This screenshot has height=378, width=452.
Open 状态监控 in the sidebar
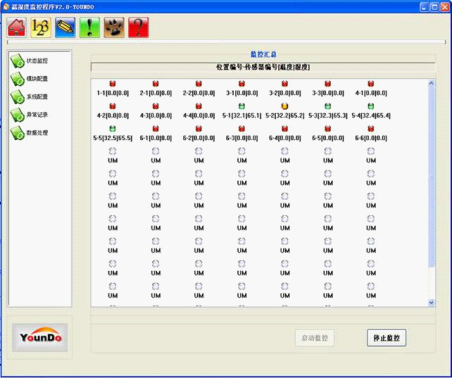coord(29,61)
